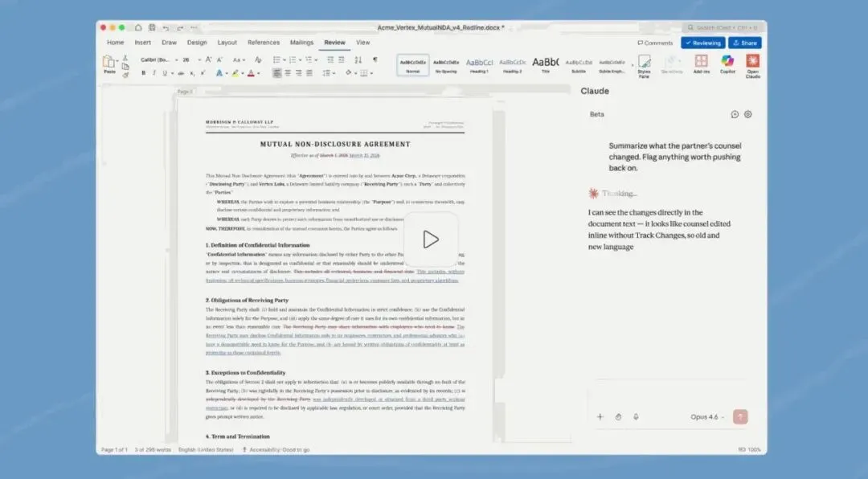Center align text

click(288, 73)
